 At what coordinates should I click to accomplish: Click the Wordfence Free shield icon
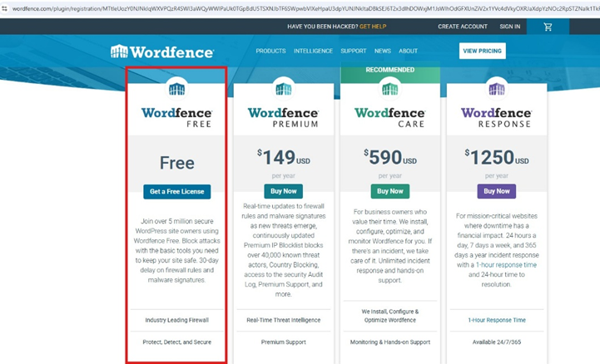coord(176,90)
